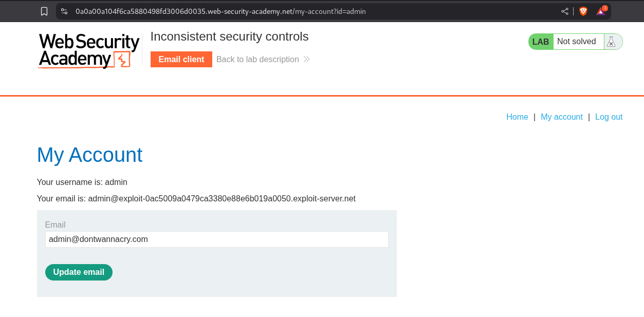Click the green LAB status badge
Screen dimensions: 644x317
[x=541, y=42]
